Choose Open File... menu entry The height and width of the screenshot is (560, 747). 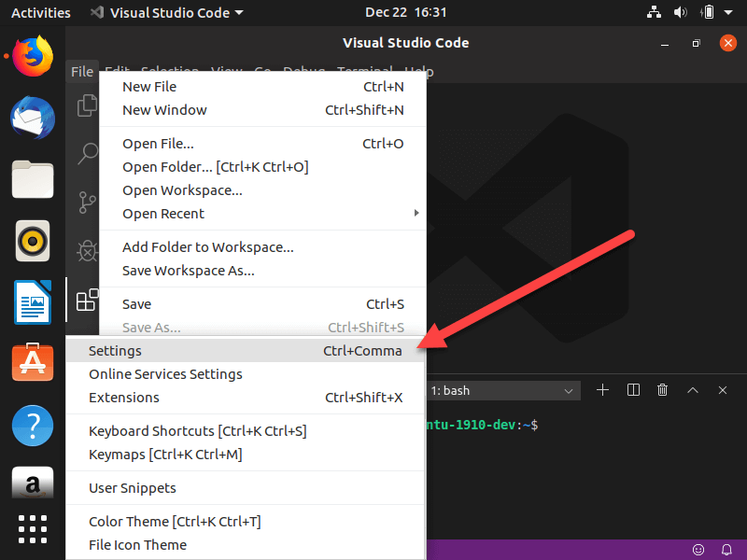pos(262,144)
